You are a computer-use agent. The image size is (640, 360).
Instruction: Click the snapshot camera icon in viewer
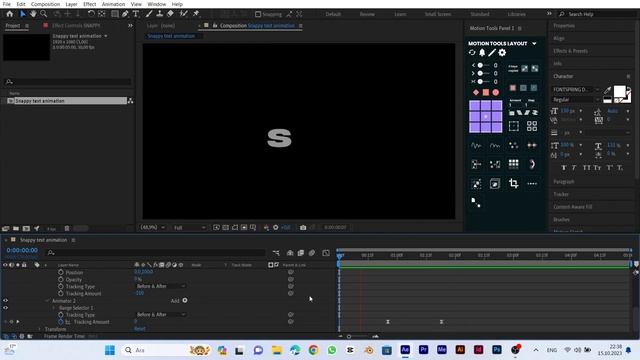303,227
